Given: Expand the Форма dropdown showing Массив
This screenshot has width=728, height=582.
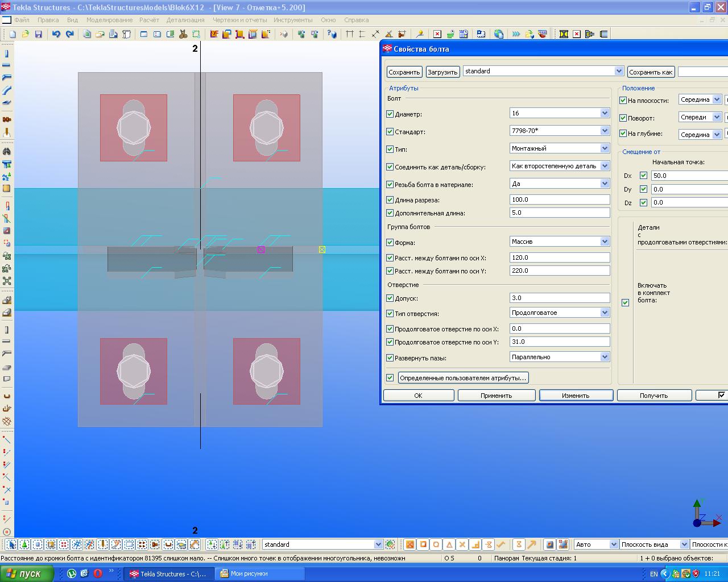Looking at the screenshot, I should 605,242.
